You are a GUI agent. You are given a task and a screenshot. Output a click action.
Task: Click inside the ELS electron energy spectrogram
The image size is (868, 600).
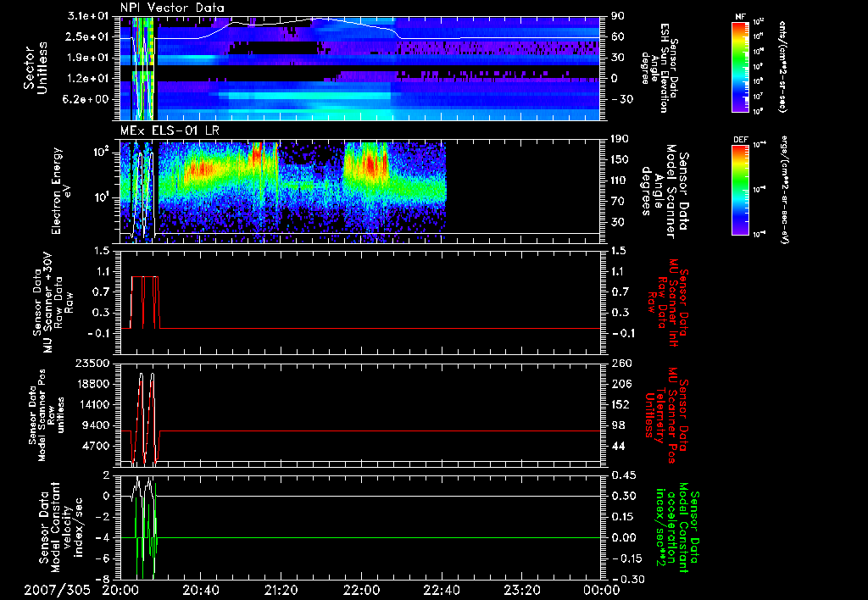point(359,191)
